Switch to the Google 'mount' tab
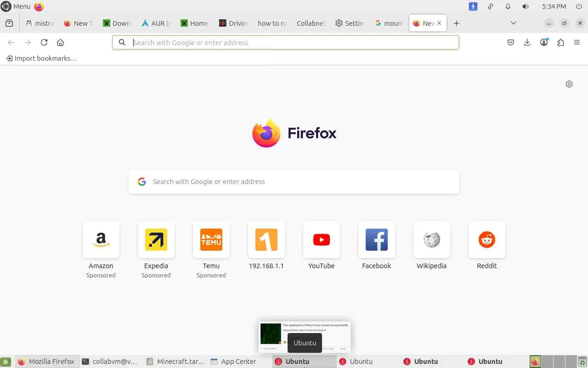The height and width of the screenshot is (368, 588). pyautogui.click(x=389, y=23)
